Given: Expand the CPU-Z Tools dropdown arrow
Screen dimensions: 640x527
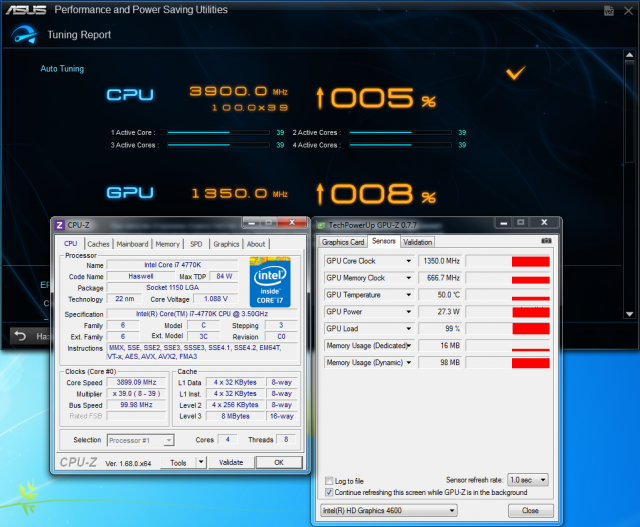Looking at the screenshot, I should (201, 463).
